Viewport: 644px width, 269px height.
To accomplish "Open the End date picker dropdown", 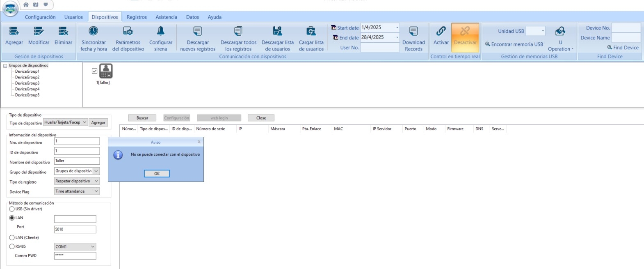I will point(397,37).
